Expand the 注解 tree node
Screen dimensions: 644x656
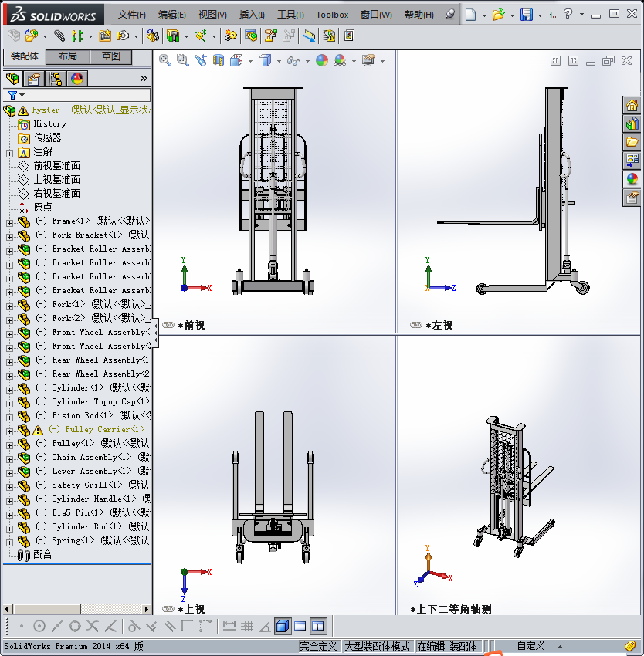(9, 154)
